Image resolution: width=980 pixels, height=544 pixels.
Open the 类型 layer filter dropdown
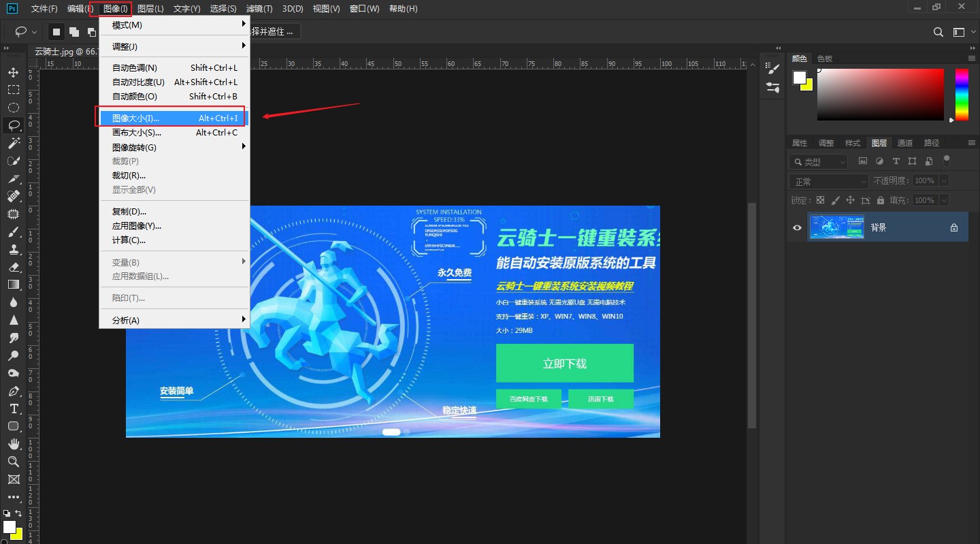[818, 161]
